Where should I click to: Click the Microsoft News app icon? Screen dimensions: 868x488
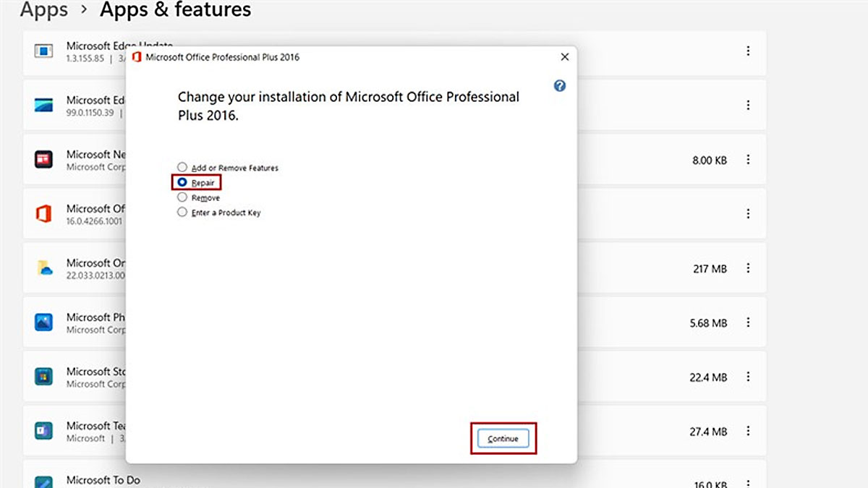44,159
